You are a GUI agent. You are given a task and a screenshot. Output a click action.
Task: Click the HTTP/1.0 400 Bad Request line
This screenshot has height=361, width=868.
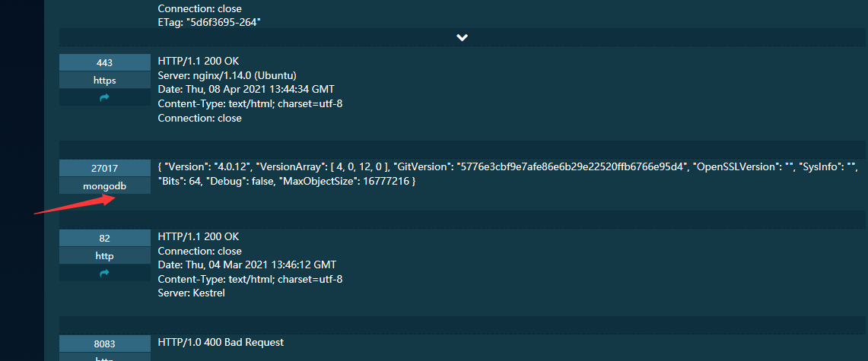[x=221, y=342]
